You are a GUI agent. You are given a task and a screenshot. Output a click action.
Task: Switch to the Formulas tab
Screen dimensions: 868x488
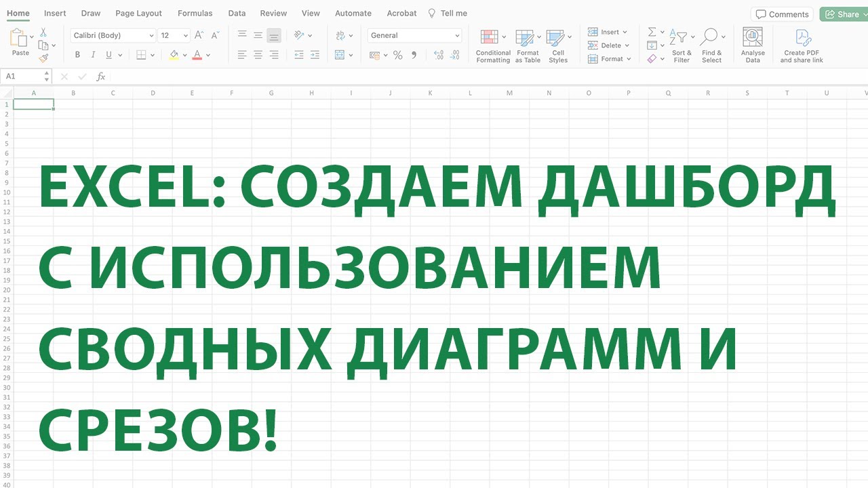pos(195,13)
